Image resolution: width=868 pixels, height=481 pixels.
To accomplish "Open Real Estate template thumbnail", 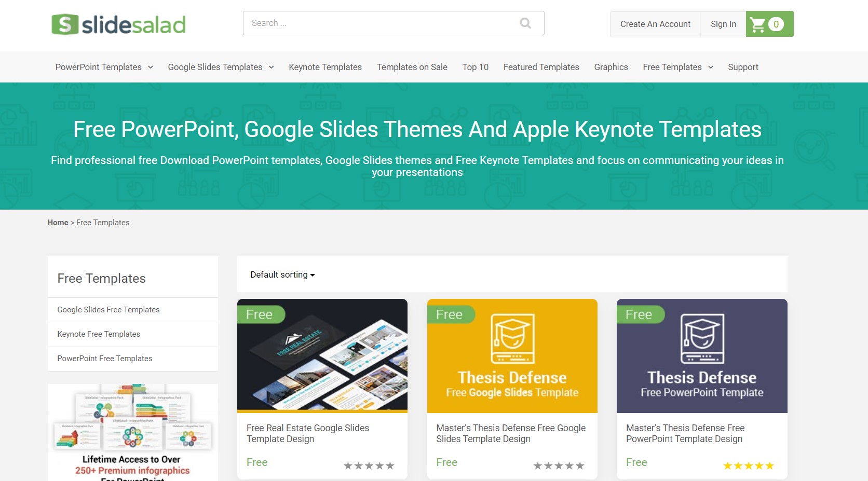I will 322,356.
